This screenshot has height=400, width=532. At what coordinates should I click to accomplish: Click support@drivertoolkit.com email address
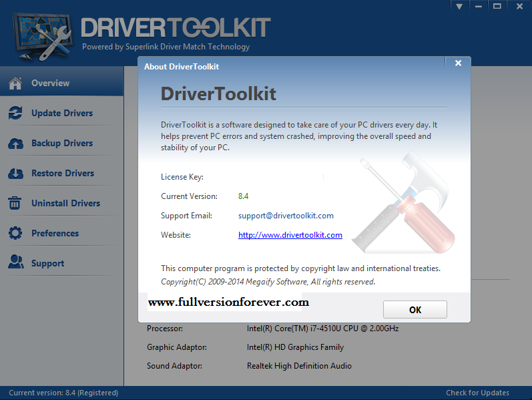coord(286,216)
